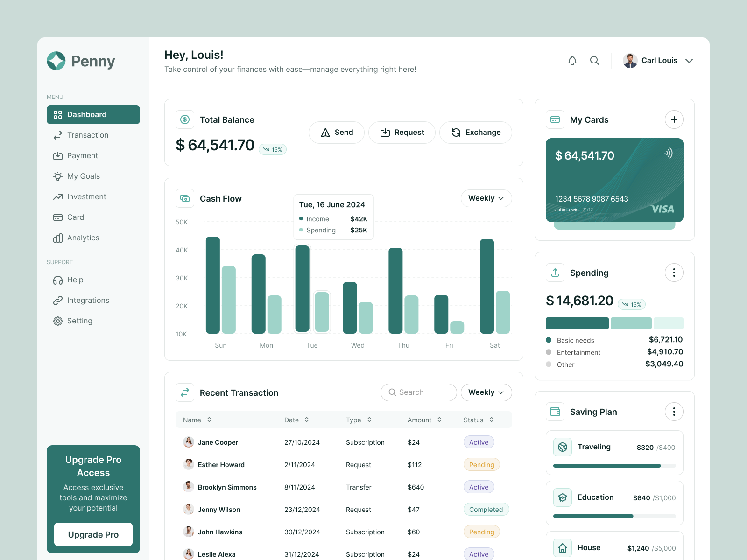The image size is (747, 560).
Task: Toggle the Name column sort arrows
Action: tap(209, 420)
